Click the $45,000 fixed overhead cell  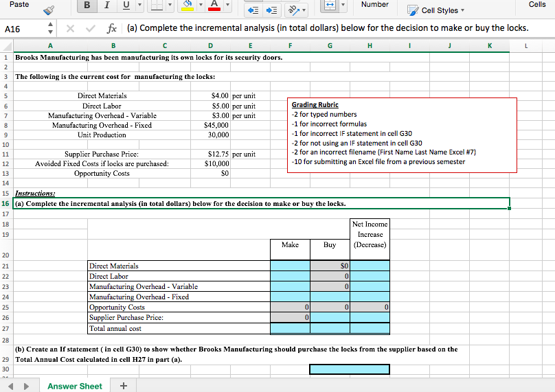[211, 125]
